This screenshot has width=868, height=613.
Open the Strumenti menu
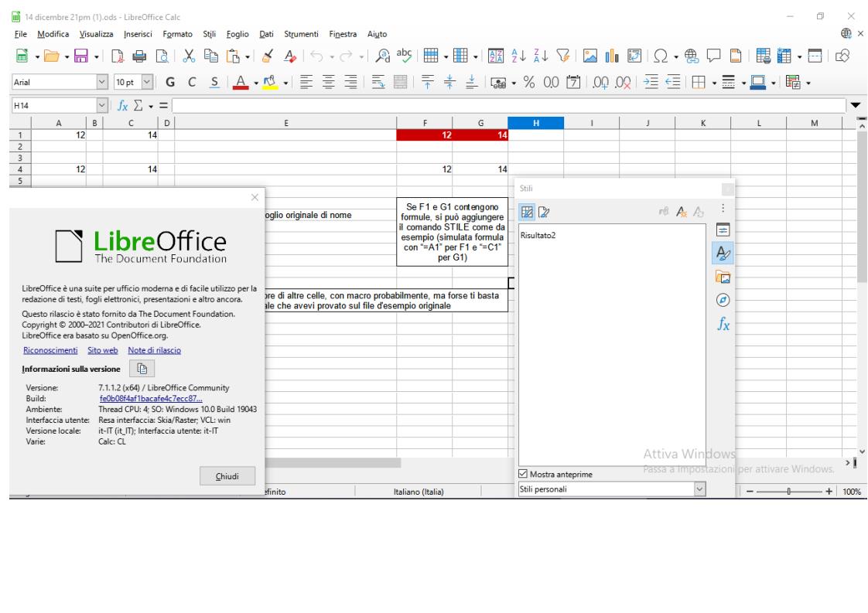coord(303,32)
